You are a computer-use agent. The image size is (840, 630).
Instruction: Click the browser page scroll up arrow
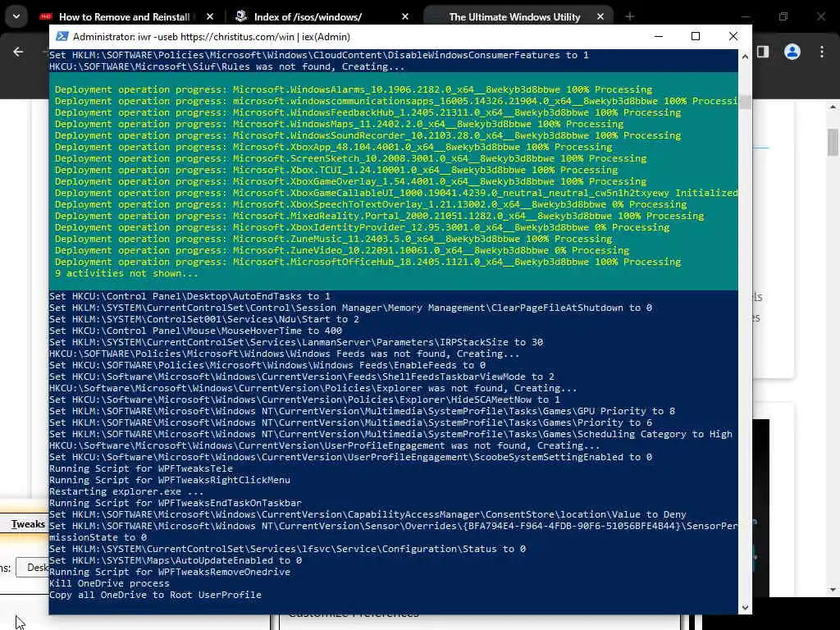pos(833,107)
